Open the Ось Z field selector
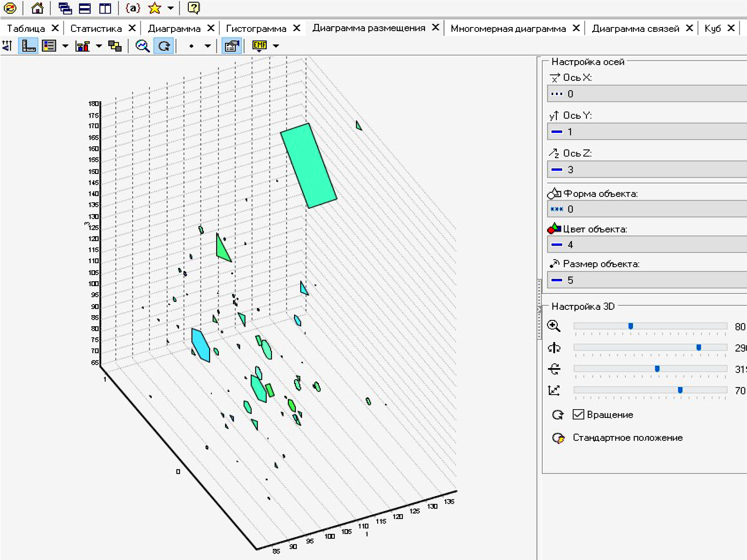The height and width of the screenshot is (560, 747). click(x=647, y=169)
